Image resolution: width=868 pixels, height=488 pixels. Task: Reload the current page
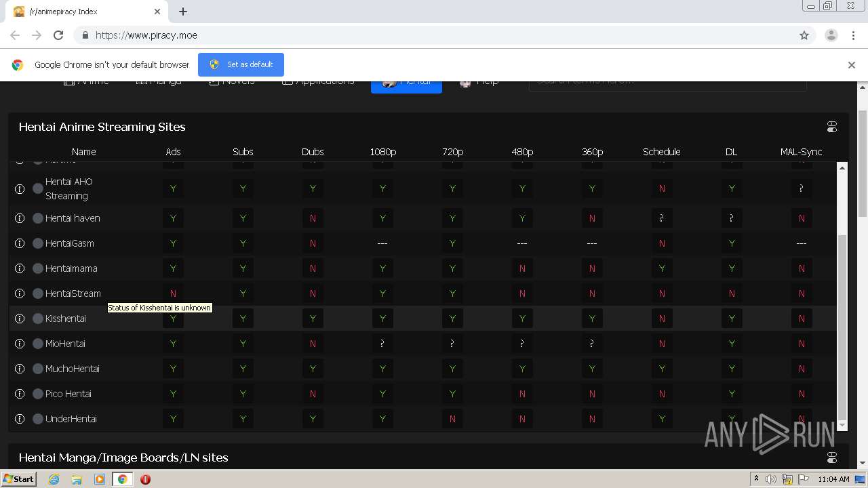(x=58, y=35)
